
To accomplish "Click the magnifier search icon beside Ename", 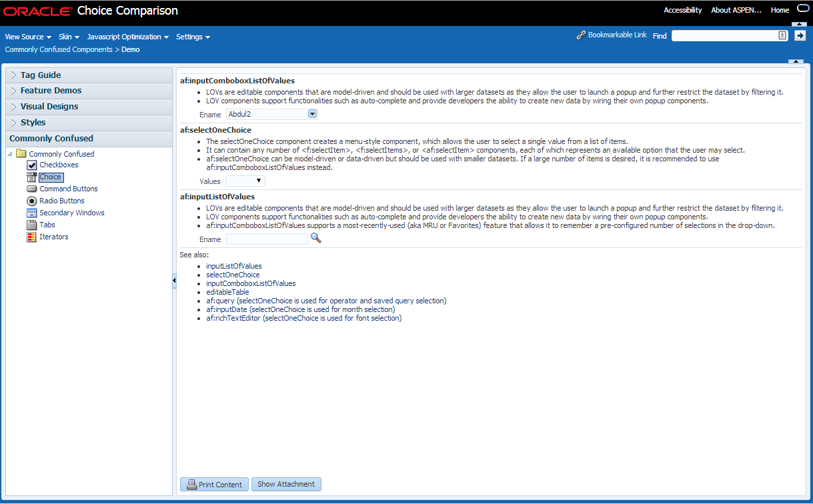I will coord(315,238).
